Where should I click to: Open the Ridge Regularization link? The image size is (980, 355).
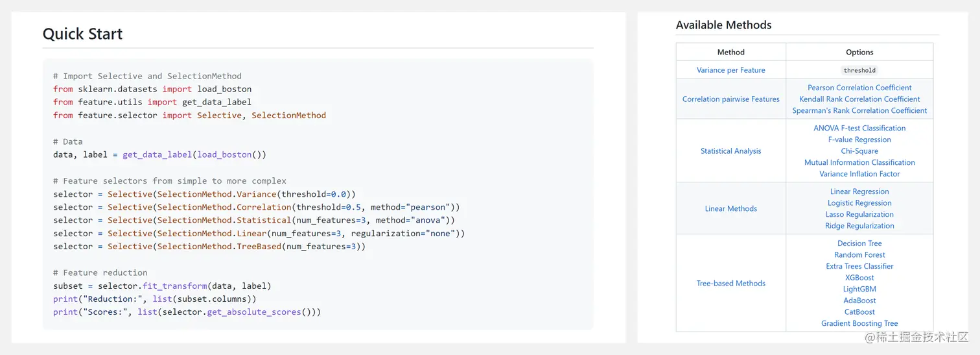point(859,226)
